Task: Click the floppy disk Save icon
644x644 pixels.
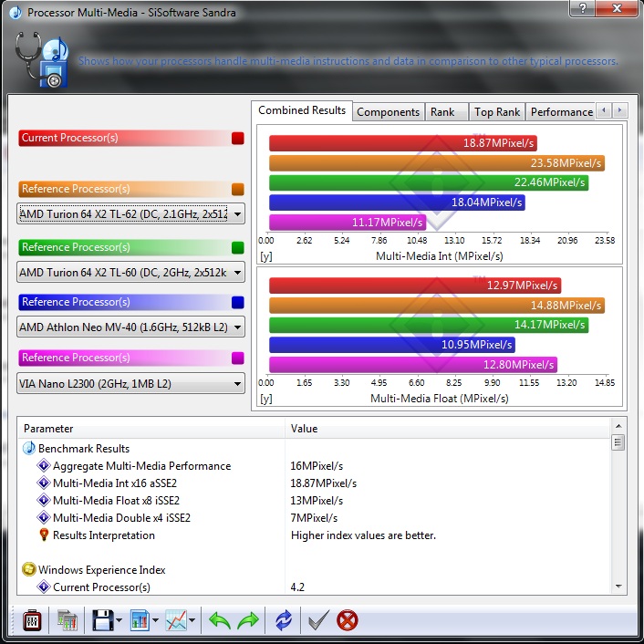Action: click(100, 621)
